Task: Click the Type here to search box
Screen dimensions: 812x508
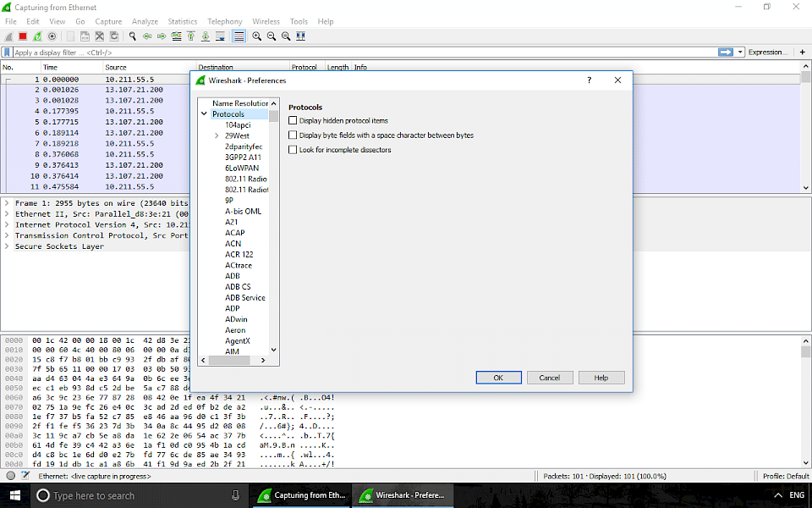Action: (141, 495)
